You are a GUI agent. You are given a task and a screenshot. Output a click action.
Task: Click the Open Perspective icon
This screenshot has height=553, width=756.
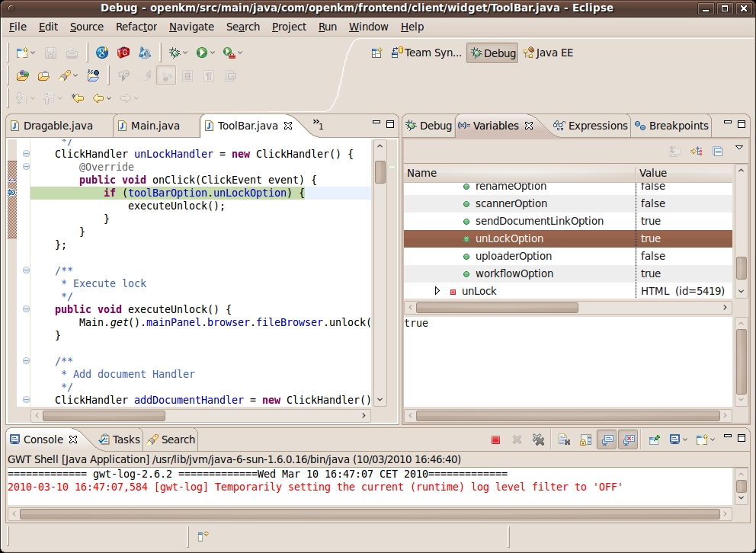tap(376, 53)
